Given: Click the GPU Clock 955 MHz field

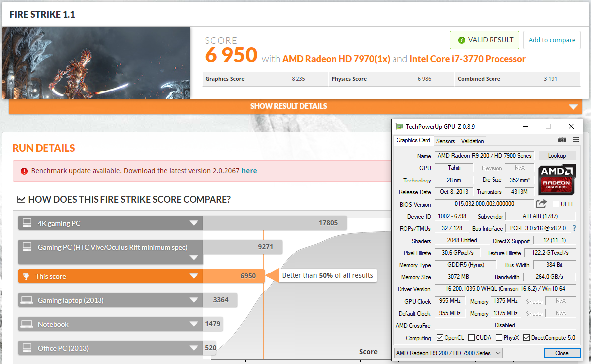Looking at the screenshot, I should coord(450,301).
